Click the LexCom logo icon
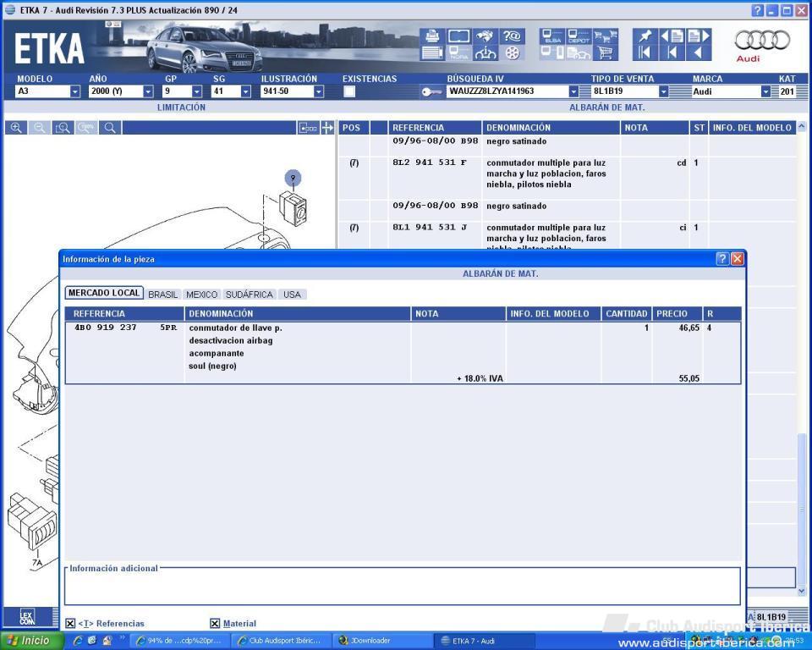Image resolution: width=812 pixels, height=650 pixels. pos(27,617)
